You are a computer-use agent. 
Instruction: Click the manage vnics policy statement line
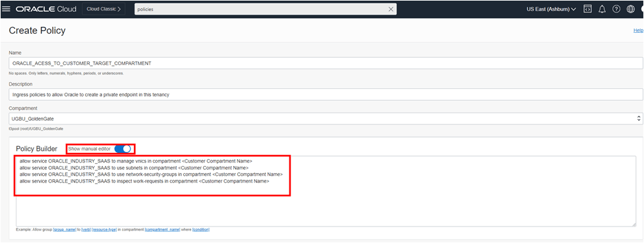(136, 161)
